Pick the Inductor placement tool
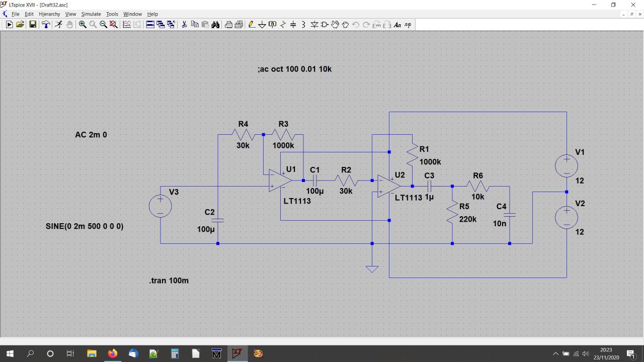 click(x=303, y=25)
